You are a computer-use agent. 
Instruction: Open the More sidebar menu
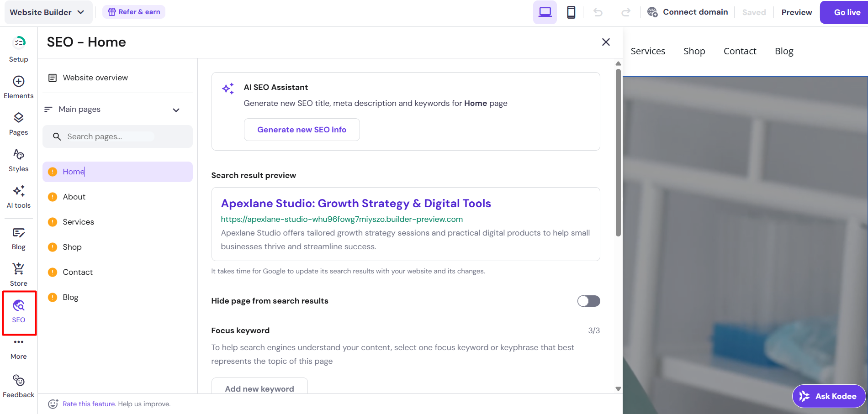(x=18, y=349)
